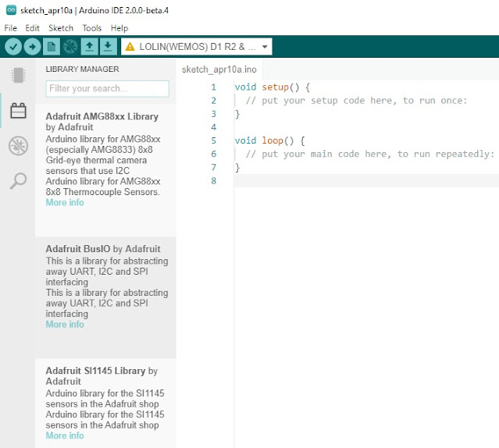Click the 'put your setup code here' comment
499x448 pixels.
[x=356, y=101]
